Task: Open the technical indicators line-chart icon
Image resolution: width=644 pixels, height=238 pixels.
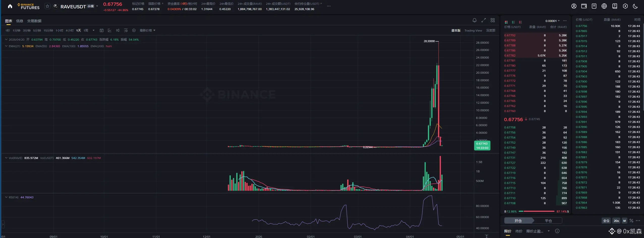Action: (110, 30)
